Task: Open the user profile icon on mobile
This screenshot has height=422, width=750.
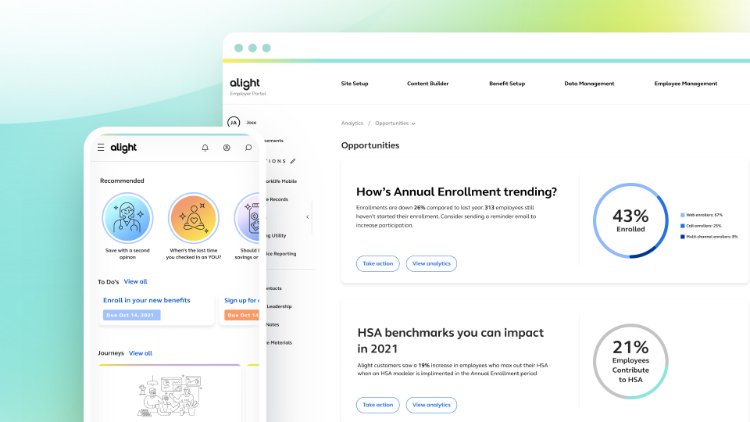Action: click(x=227, y=148)
